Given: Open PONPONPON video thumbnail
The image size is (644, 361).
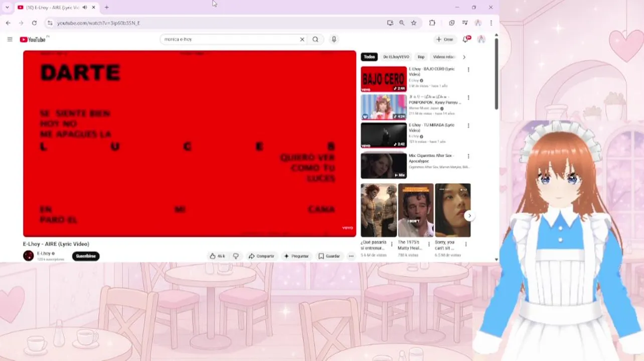Looking at the screenshot, I should click(x=384, y=107).
